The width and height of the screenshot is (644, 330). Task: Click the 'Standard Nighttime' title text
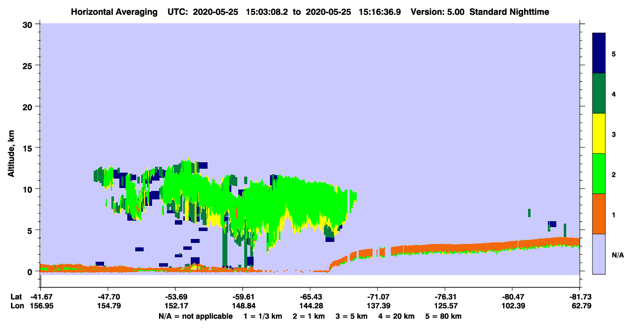pyautogui.click(x=509, y=11)
